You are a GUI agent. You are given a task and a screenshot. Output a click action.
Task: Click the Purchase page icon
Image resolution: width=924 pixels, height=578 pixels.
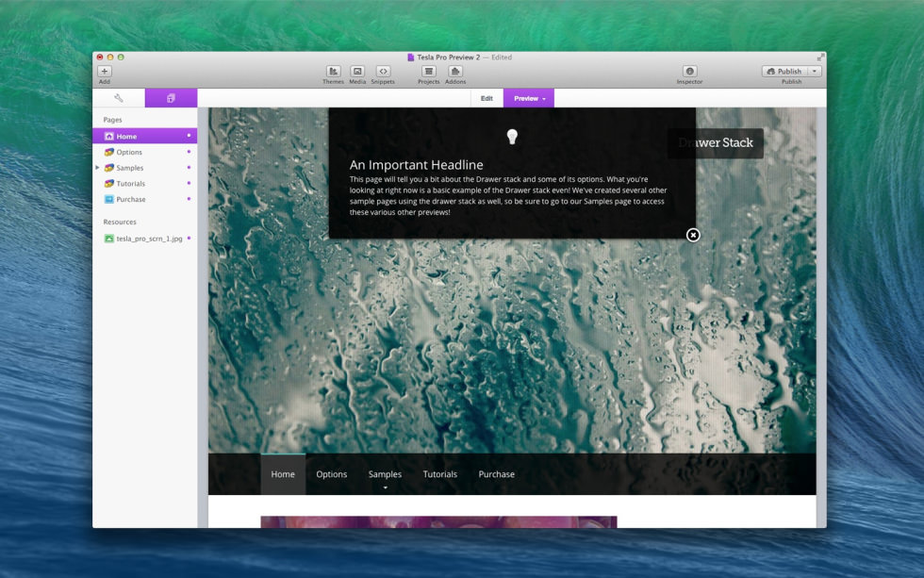point(109,200)
